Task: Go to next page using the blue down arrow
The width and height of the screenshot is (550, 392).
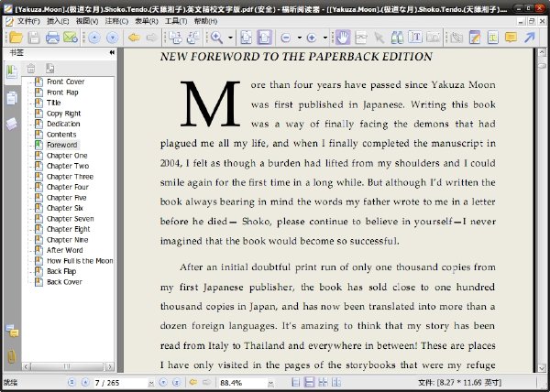Action: pyautogui.click(x=112, y=38)
